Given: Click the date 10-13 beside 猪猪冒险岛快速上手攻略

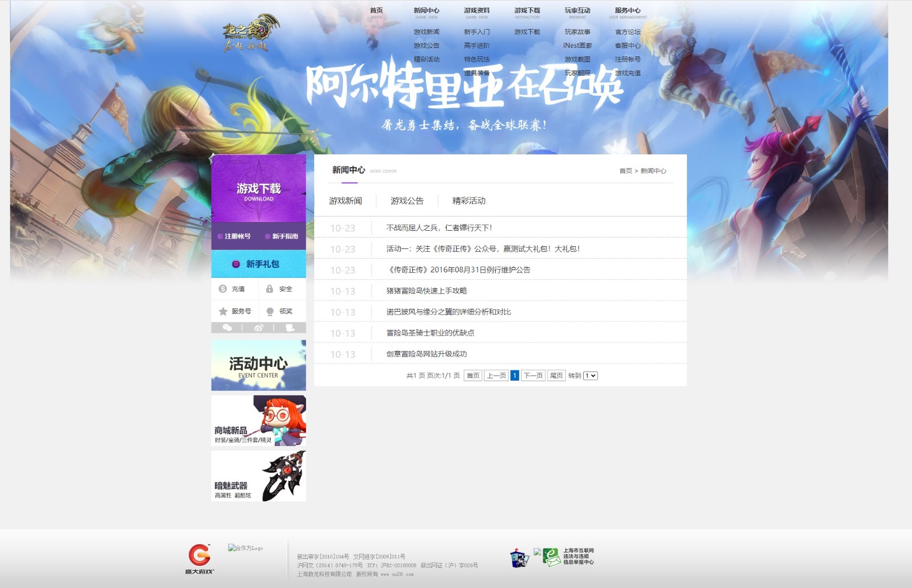Looking at the screenshot, I should click(x=343, y=291).
